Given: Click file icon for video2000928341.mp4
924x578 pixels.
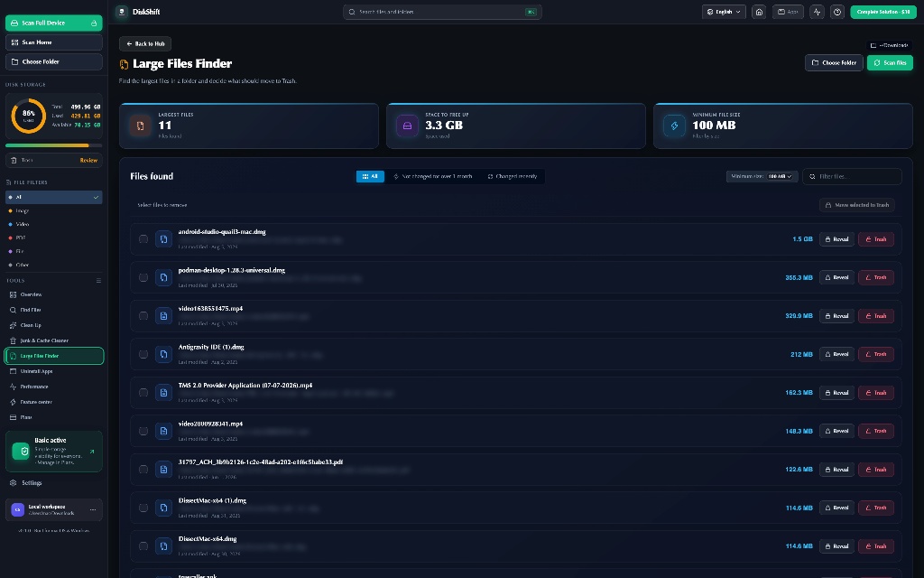Looking at the screenshot, I should coord(164,431).
